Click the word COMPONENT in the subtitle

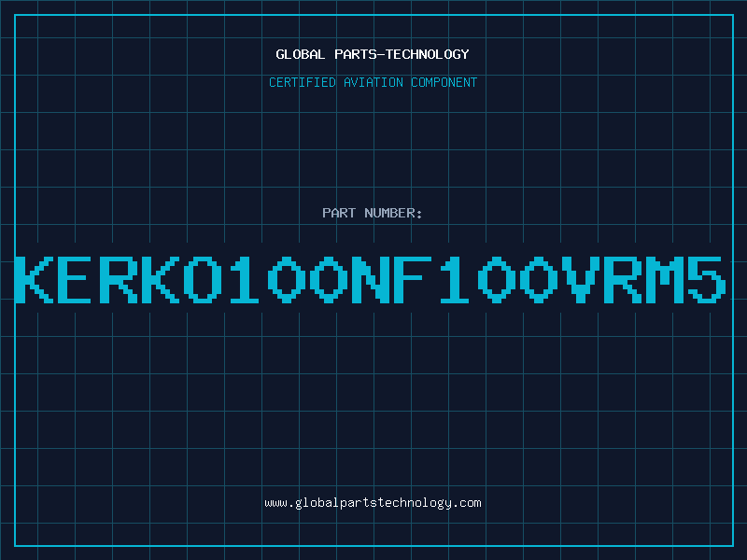pyautogui.click(x=444, y=82)
